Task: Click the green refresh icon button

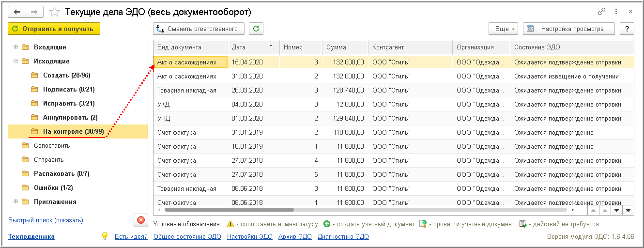Action: click(x=256, y=29)
